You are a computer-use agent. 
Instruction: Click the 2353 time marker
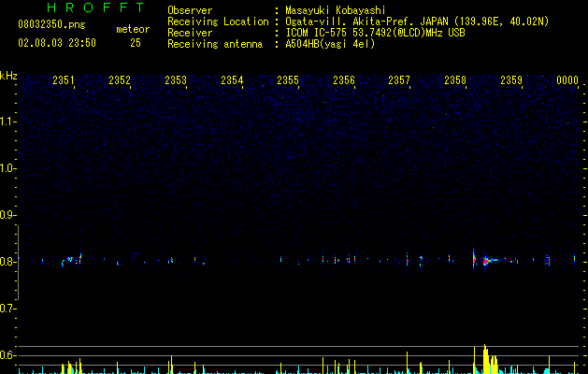(176, 80)
